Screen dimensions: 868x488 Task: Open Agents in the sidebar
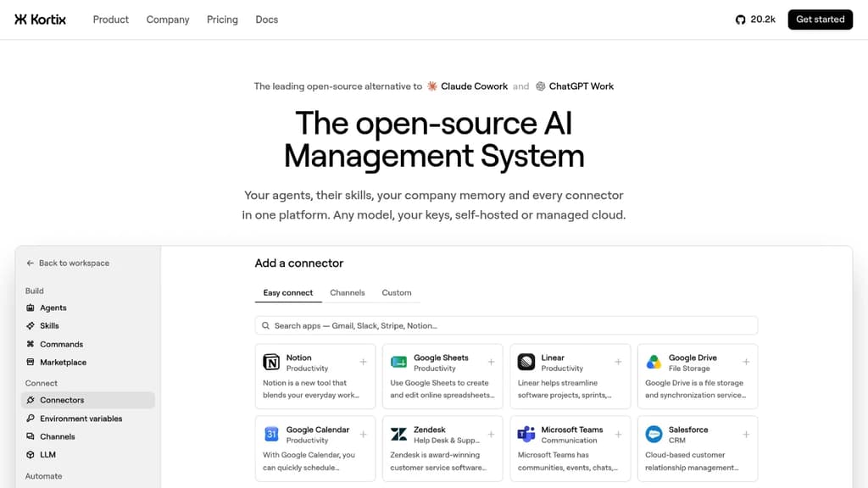pyautogui.click(x=88, y=308)
